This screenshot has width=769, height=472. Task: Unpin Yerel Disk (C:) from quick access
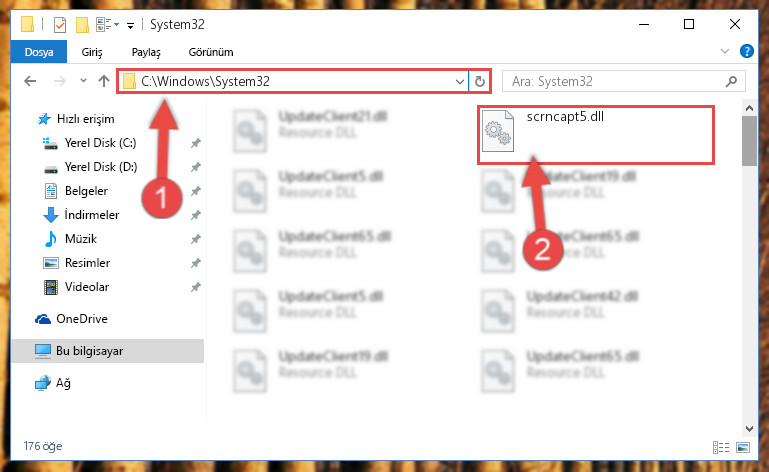(x=195, y=143)
